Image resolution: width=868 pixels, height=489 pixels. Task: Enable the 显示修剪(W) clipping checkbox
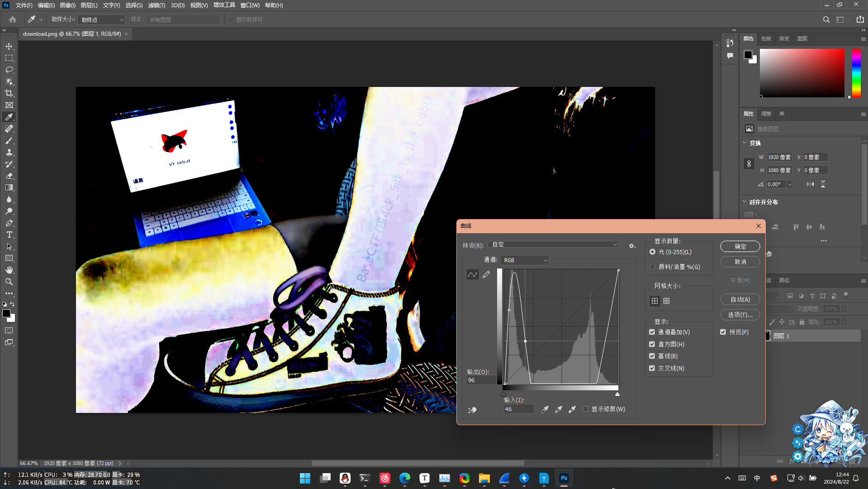click(x=585, y=409)
